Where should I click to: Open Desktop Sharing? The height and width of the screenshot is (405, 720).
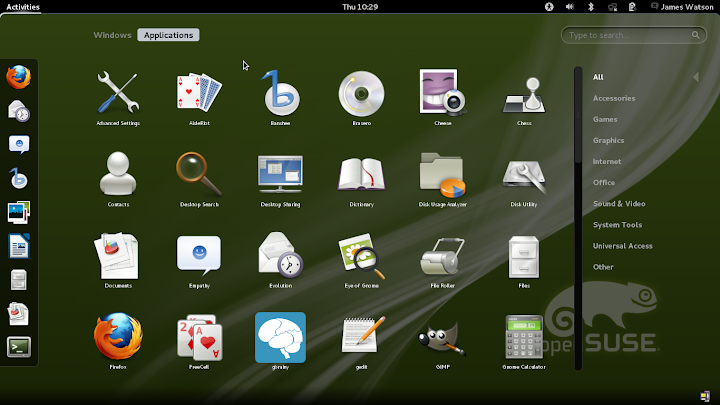[x=281, y=179]
